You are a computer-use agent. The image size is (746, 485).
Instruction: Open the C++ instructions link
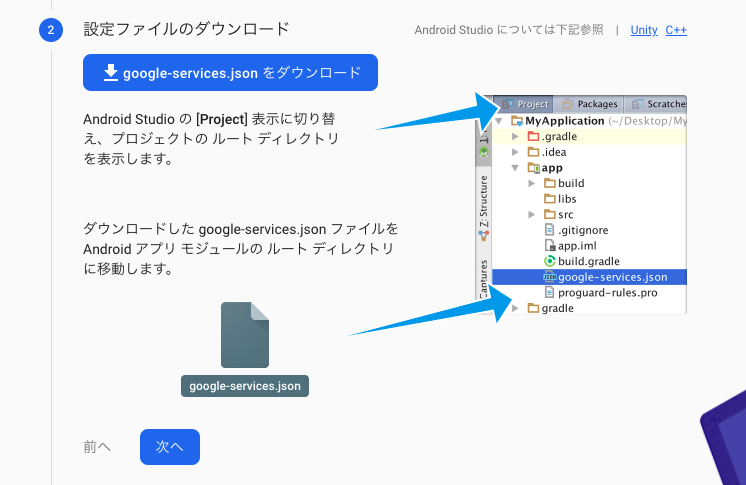[x=676, y=30]
